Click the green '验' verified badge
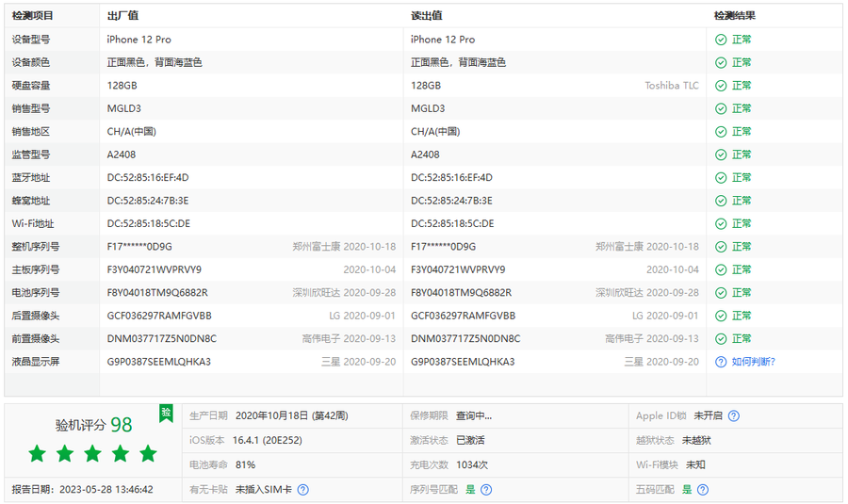 pyautogui.click(x=166, y=412)
